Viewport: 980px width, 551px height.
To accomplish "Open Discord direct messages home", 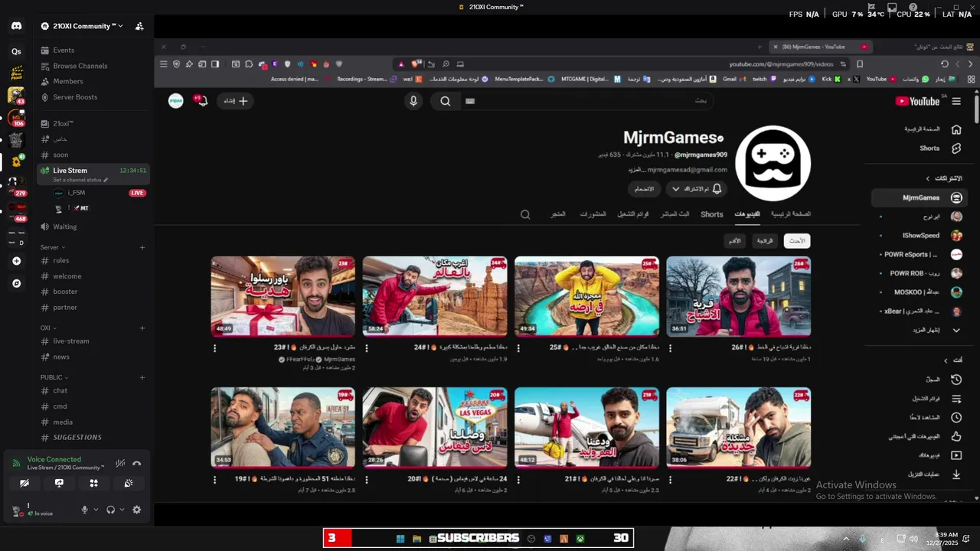I will coord(16,26).
